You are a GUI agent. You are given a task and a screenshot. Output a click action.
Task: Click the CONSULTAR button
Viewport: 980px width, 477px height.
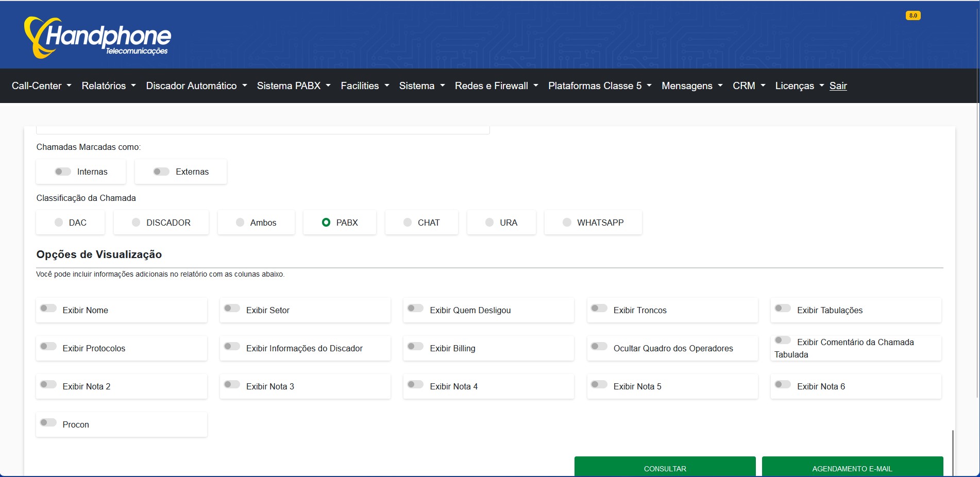(665, 468)
